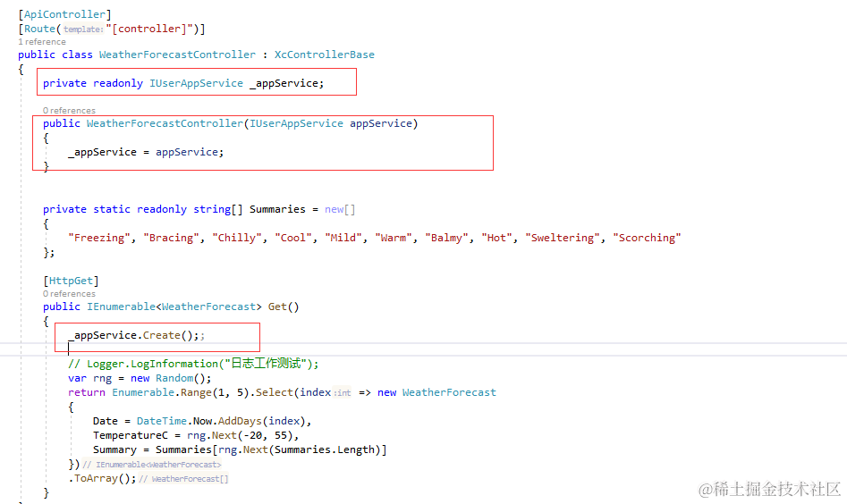Click the Create method call on _appService
The height and width of the screenshot is (504, 847).
162,335
